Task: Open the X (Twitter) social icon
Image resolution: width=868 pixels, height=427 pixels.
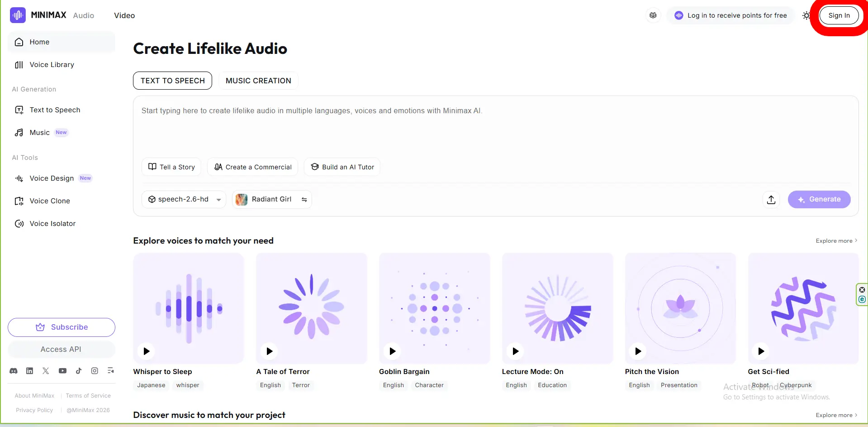Action: [46, 371]
